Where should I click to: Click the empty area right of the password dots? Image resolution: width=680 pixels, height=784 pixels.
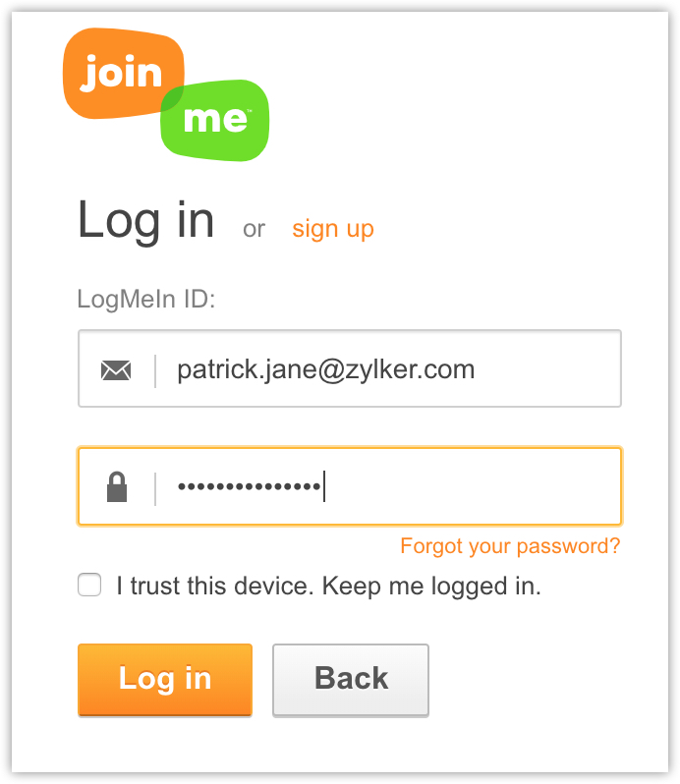(472, 486)
